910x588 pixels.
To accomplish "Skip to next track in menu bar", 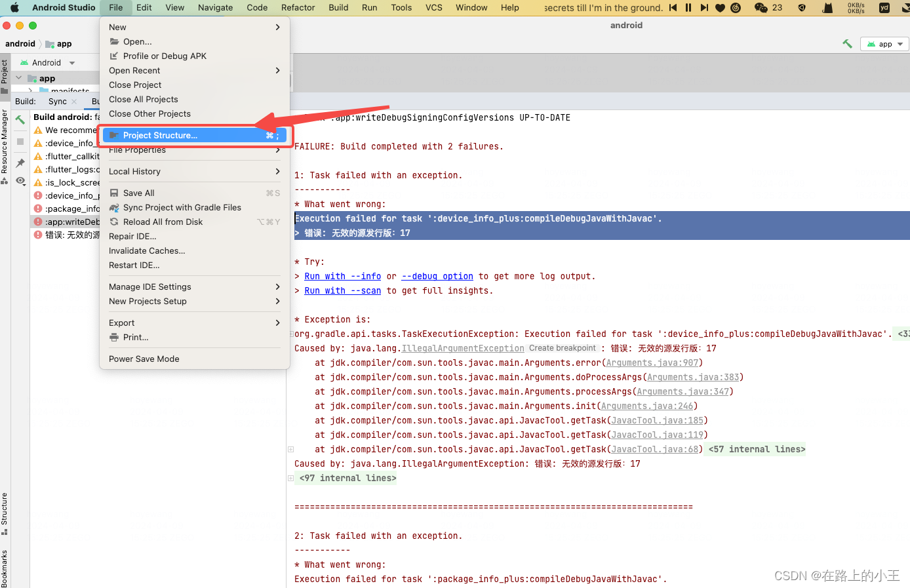I will pyautogui.click(x=704, y=8).
